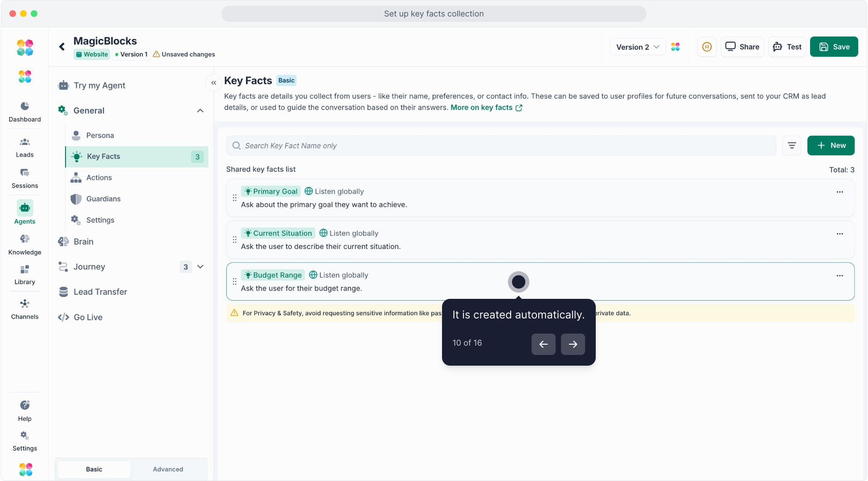Click back arrow next to MagicBlocks

(x=62, y=46)
